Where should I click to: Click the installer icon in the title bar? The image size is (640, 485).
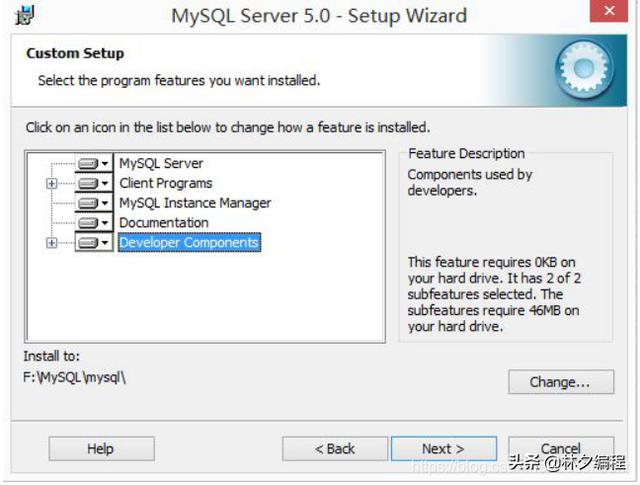pos(25,16)
